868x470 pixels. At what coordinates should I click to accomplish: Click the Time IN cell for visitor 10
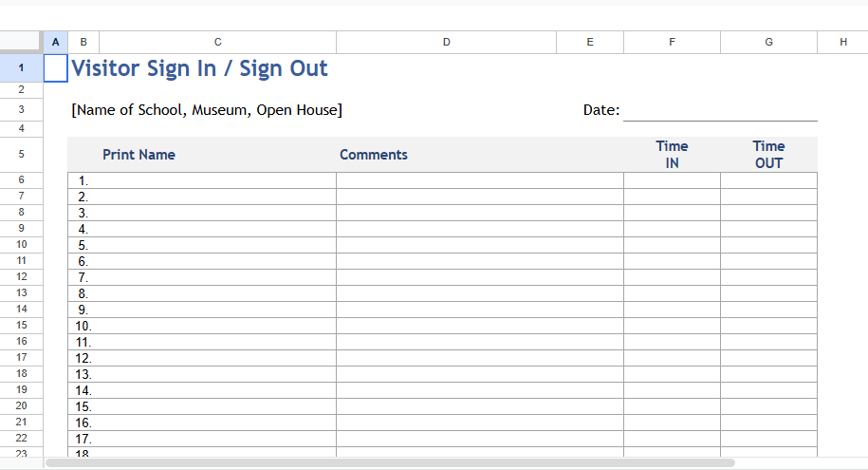pyautogui.click(x=672, y=326)
